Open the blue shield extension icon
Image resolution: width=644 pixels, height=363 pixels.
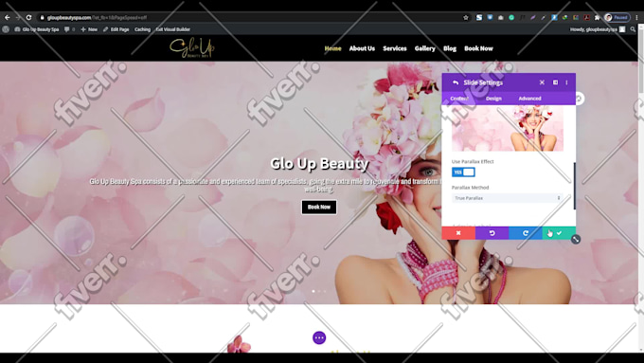pyautogui.click(x=490, y=18)
